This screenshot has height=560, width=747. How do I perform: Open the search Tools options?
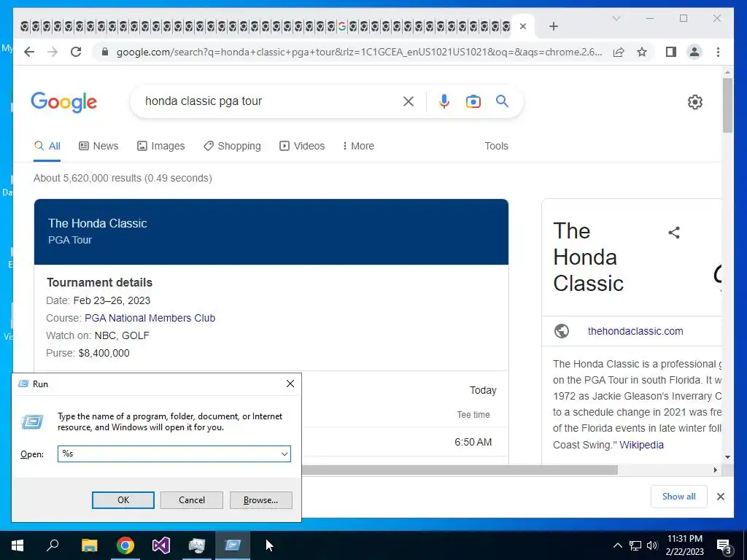point(496,146)
